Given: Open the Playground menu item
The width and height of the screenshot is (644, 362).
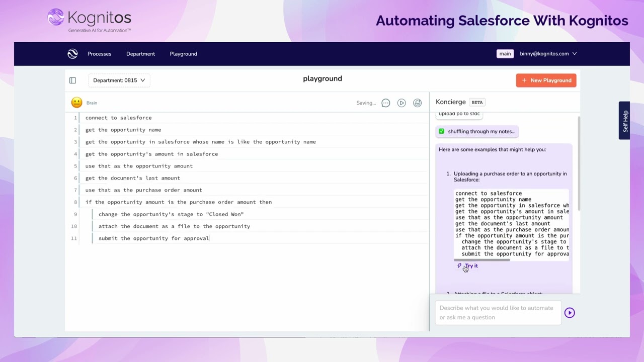Looking at the screenshot, I should click(x=183, y=54).
